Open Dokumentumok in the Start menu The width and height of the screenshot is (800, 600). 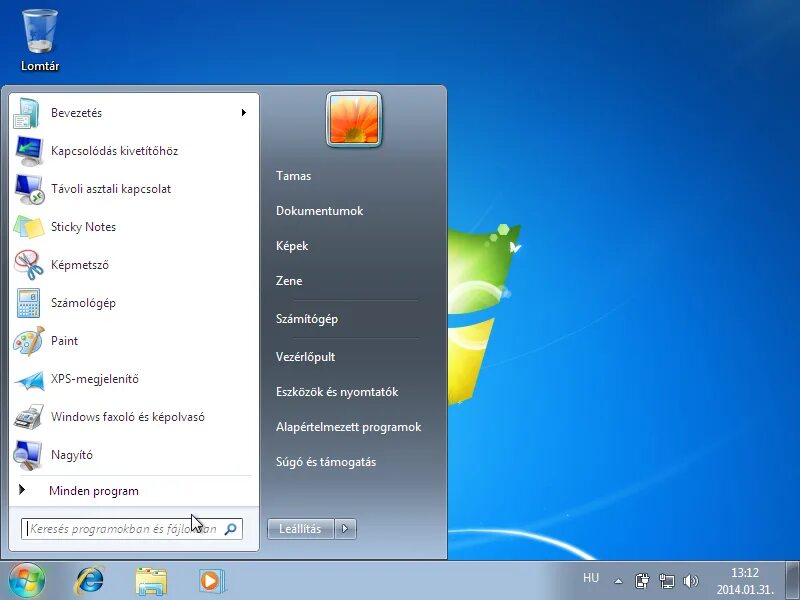(x=319, y=211)
